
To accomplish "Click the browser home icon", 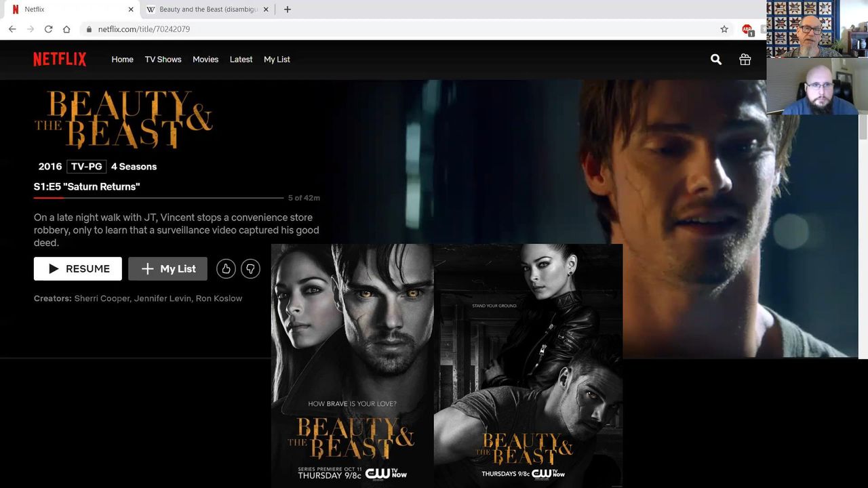I will click(x=66, y=29).
